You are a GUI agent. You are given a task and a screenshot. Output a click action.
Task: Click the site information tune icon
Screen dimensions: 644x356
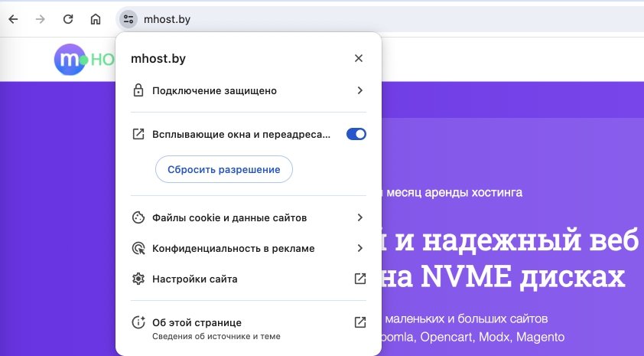click(x=128, y=19)
